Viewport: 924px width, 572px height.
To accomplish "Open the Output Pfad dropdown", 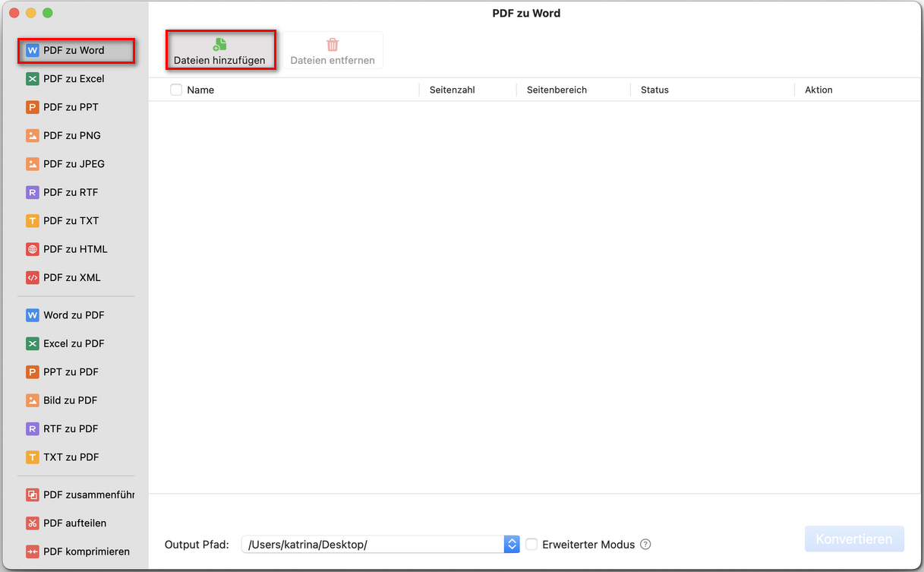I will (512, 544).
